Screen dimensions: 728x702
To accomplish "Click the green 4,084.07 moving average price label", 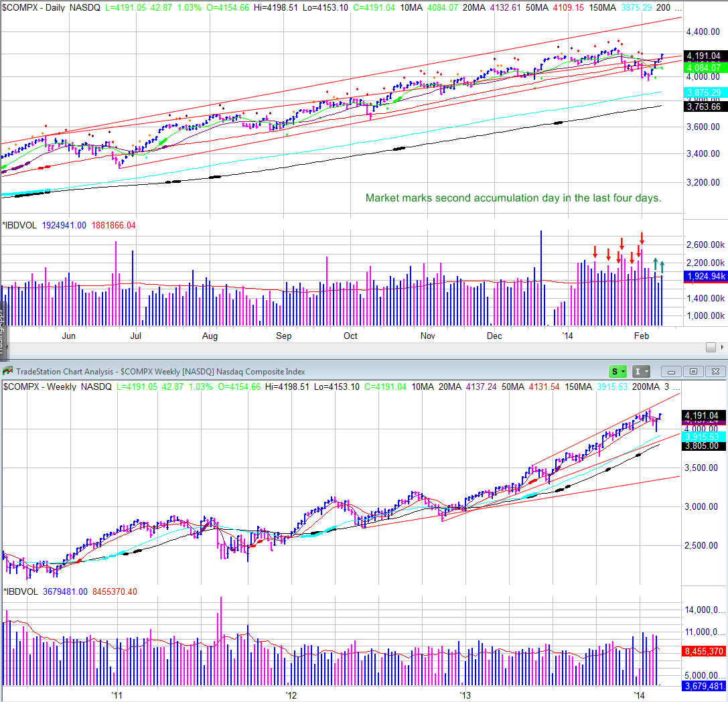I will pos(704,68).
